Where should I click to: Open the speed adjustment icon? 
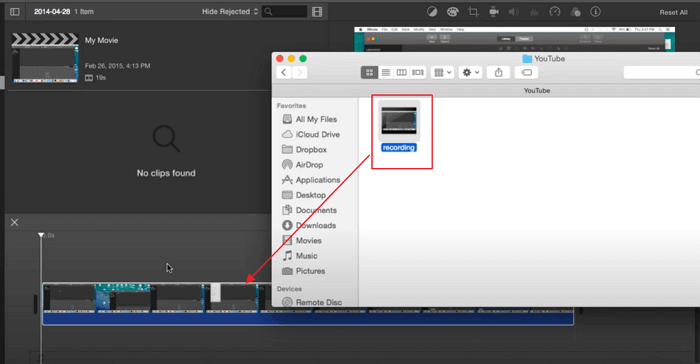554,12
